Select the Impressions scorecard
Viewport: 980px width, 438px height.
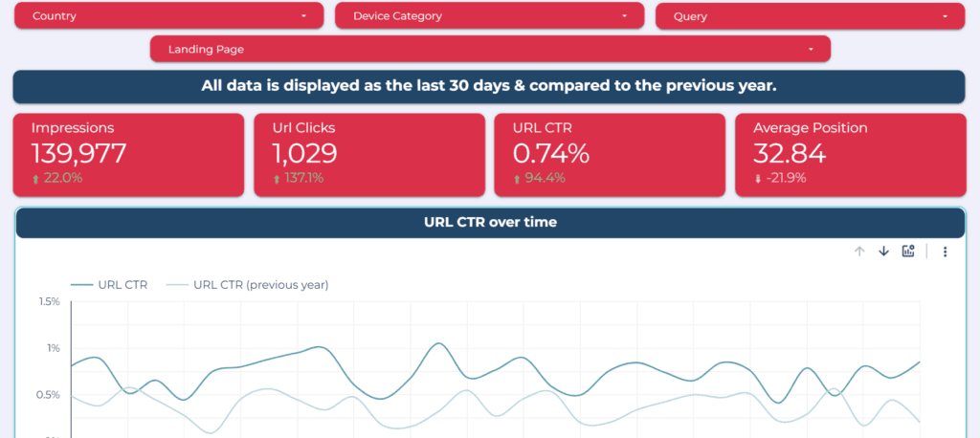click(x=128, y=153)
